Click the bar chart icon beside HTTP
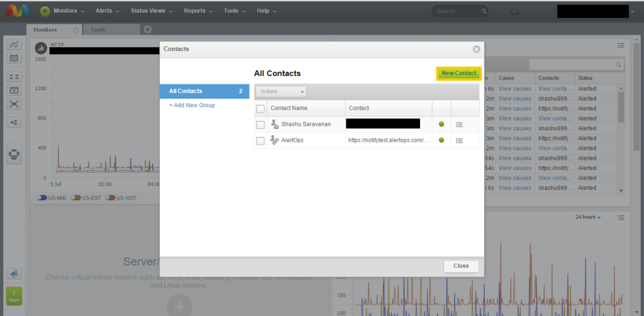Image resolution: width=644 pixels, height=316 pixels. (41, 48)
